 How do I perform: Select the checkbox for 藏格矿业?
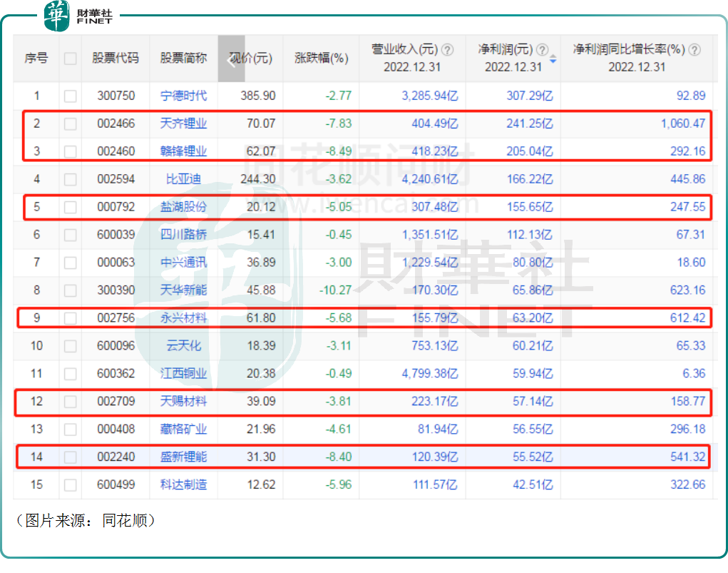[x=70, y=430]
